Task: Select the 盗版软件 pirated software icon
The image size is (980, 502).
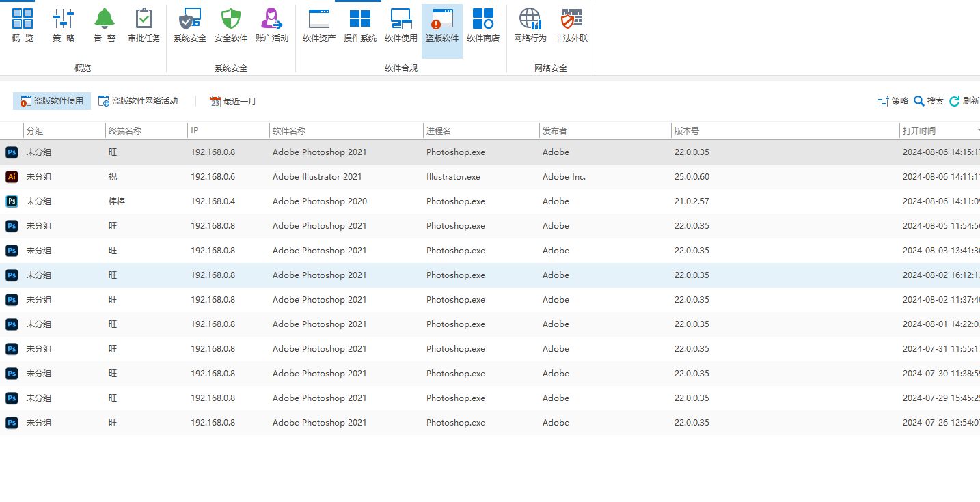Action: tap(442, 31)
